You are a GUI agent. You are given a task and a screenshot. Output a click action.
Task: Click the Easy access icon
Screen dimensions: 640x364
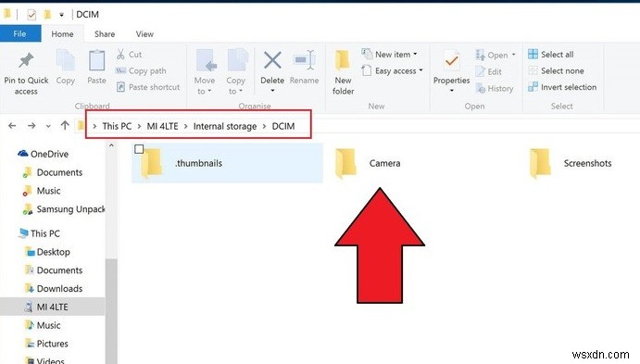click(367, 70)
